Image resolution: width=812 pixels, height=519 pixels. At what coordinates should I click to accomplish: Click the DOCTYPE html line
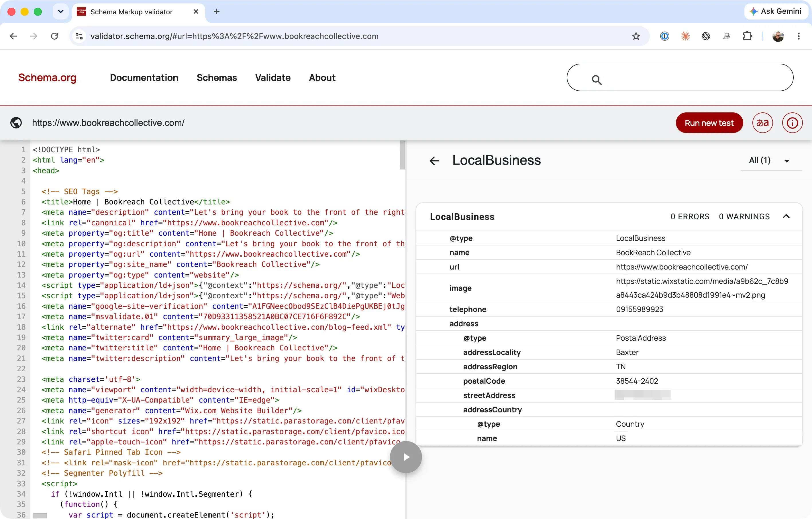[66, 149]
